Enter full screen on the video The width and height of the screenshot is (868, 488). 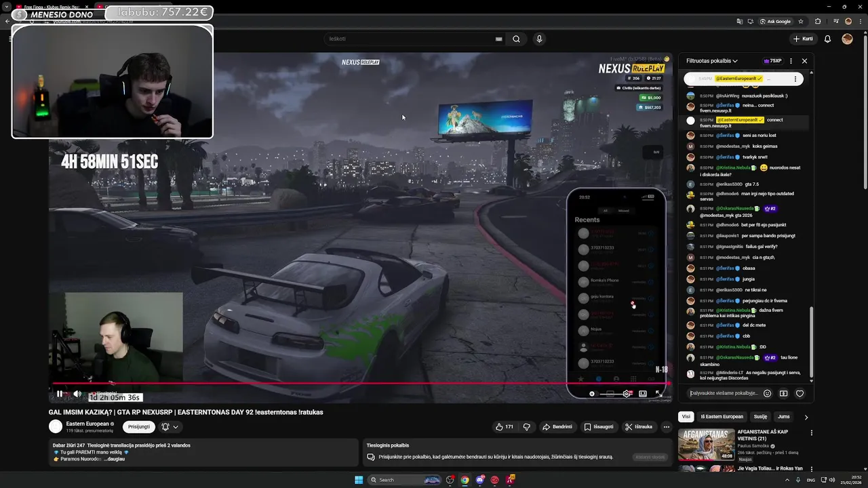tap(658, 394)
